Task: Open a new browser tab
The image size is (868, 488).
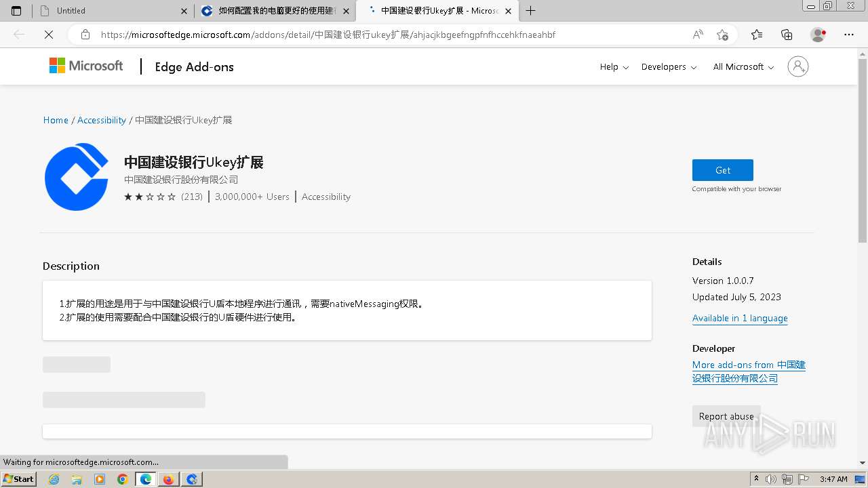Action: tap(531, 11)
